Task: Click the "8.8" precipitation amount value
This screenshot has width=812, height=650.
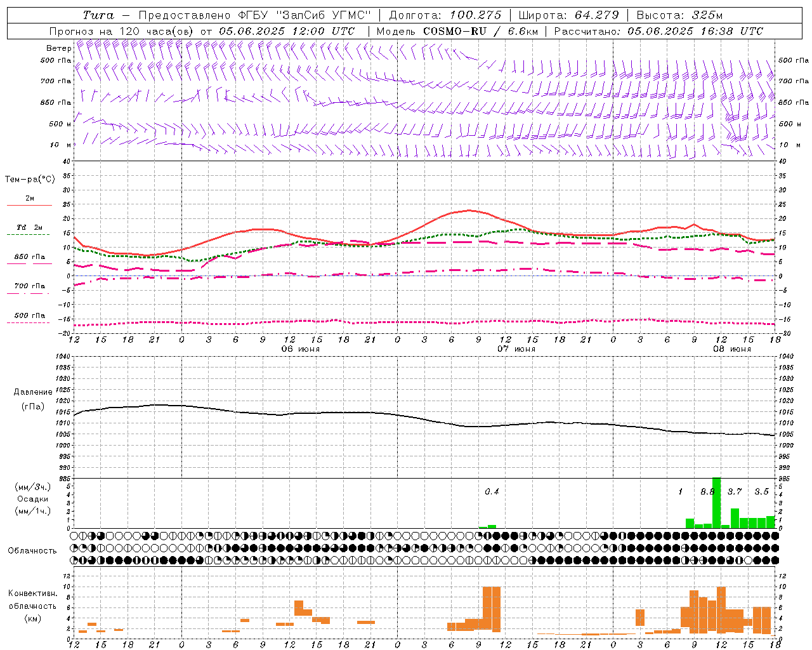Action: (707, 491)
